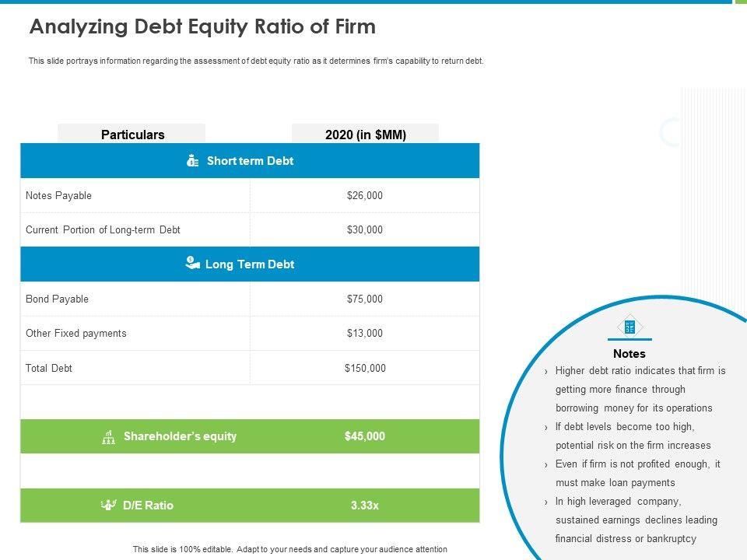This screenshot has height=560, width=747.
Task: Click the footer text about slide being editable
Action: 290,549
